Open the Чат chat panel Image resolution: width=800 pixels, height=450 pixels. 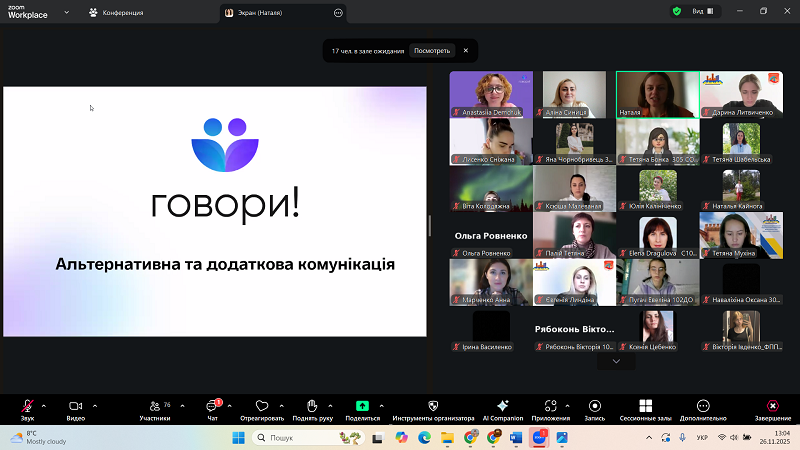pos(212,406)
